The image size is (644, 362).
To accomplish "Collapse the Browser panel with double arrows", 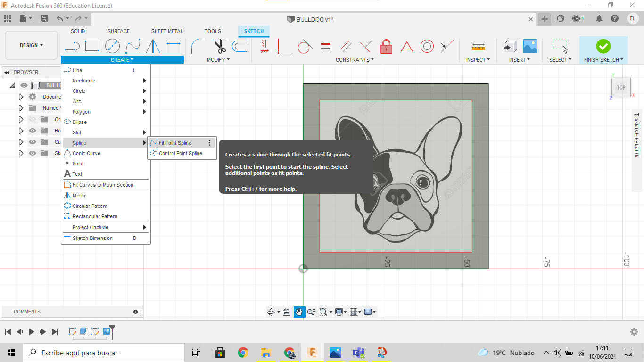I will pos(7,73).
